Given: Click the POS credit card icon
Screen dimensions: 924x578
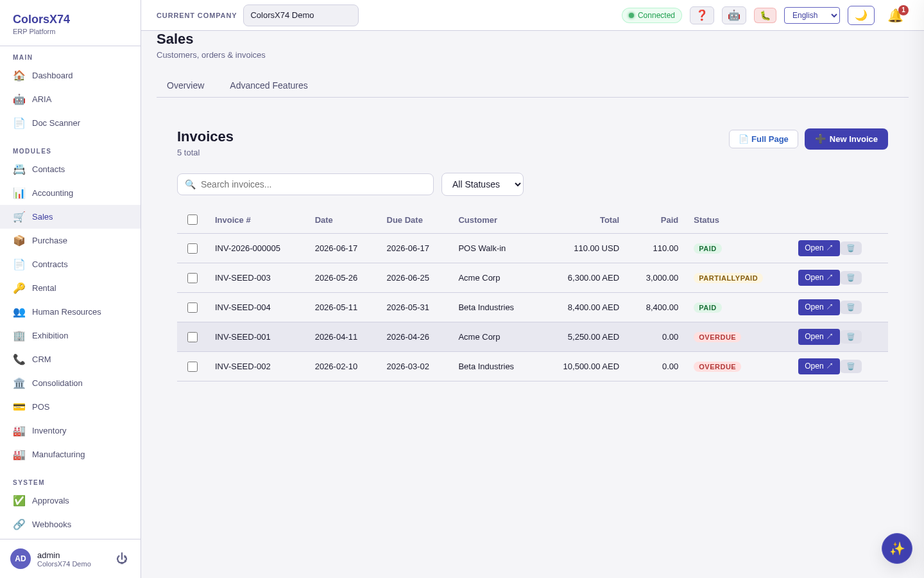Looking at the screenshot, I should click(19, 407).
